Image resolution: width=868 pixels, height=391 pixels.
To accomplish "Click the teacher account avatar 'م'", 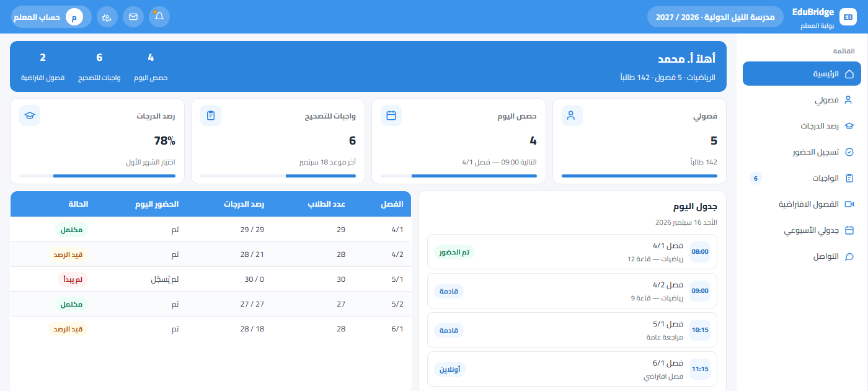I will (x=74, y=17).
